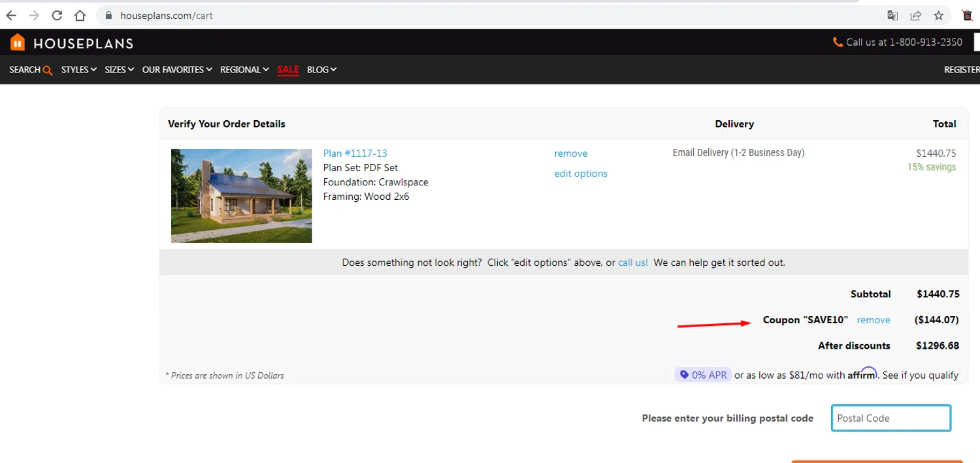Click the Email Delivery (1-2 Business Day) text
This screenshot has height=463, width=980.
click(x=738, y=153)
